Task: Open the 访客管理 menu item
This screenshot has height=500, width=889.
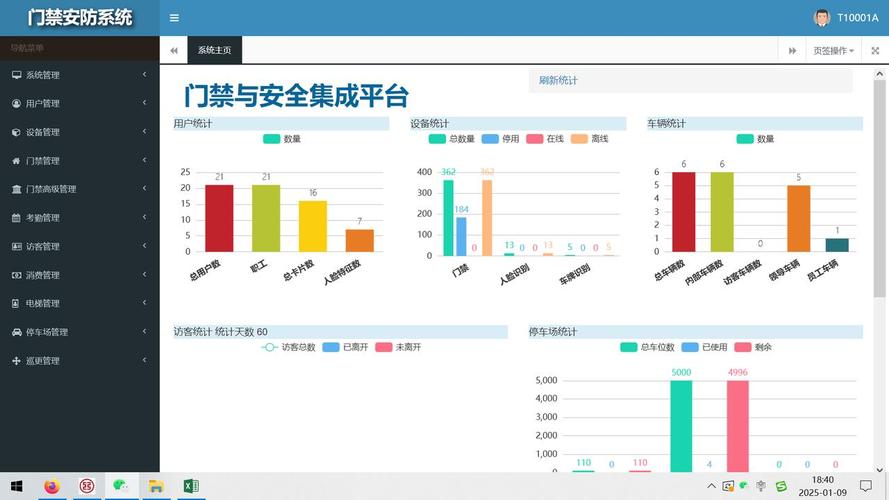Action: [79, 247]
